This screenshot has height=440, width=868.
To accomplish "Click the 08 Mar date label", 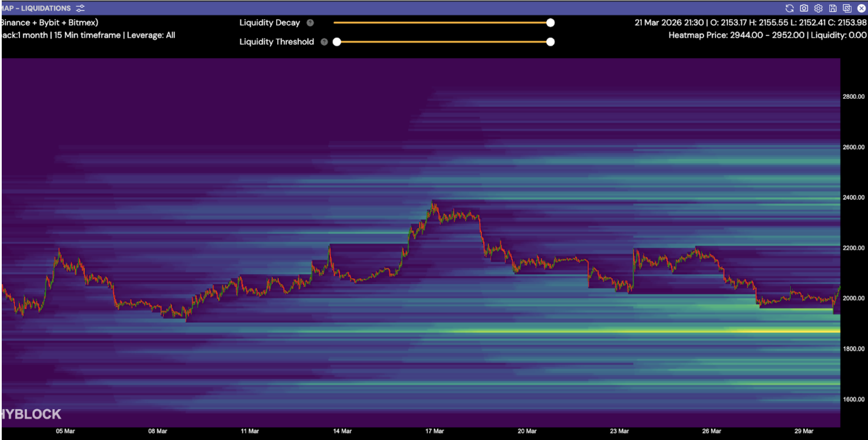I will pos(158,431).
